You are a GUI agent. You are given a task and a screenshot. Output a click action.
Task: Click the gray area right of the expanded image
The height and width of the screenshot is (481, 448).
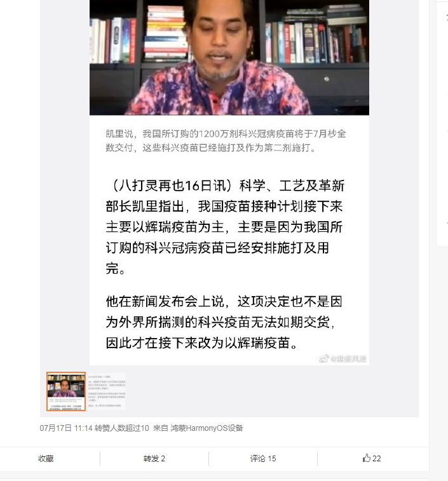pyautogui.click(x=394, y=184)
